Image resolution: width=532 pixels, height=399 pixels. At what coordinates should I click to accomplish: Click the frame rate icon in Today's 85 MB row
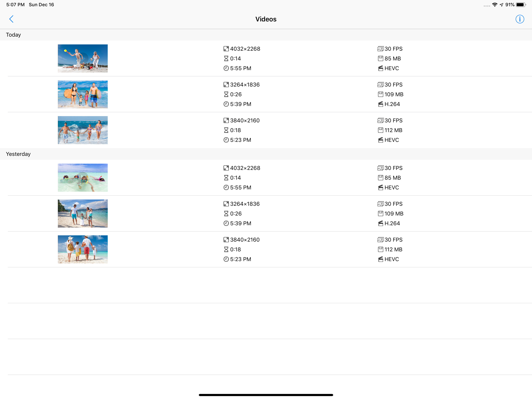(x=380, y=49)
